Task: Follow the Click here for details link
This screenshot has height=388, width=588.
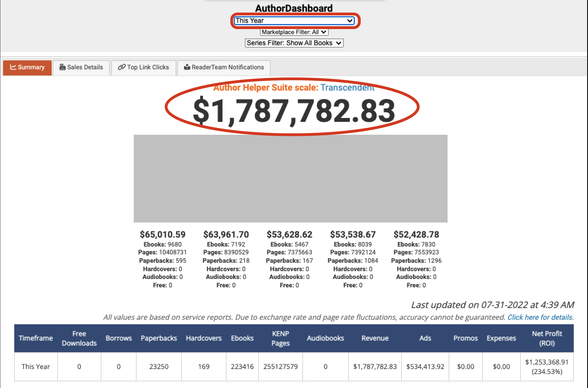Action: [541, 317]
